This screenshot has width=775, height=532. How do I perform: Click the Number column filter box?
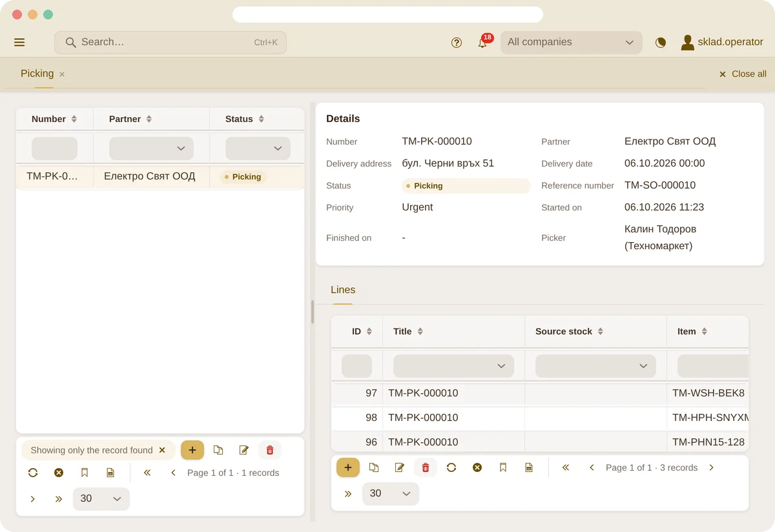pyautogui.click(x=54, y=148)
